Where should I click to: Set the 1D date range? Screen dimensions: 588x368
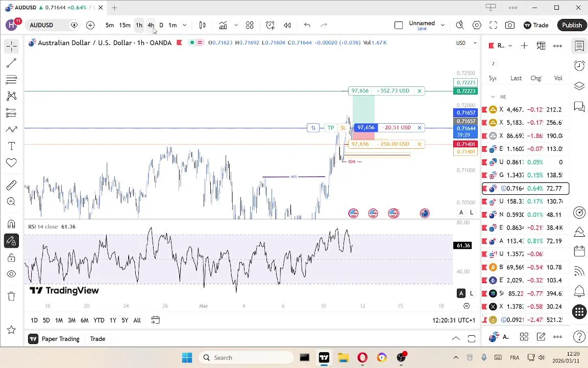pyautogui.click(x=34, y=320)
